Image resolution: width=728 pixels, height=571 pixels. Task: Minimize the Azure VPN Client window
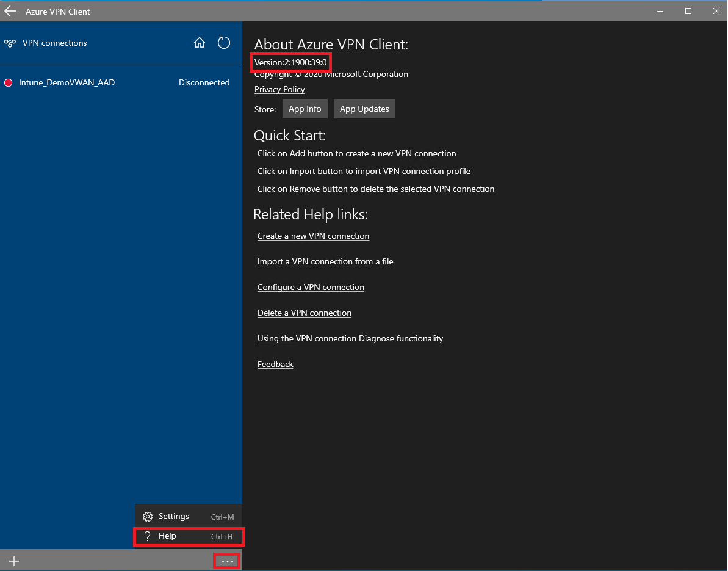[x=660, y=11]
